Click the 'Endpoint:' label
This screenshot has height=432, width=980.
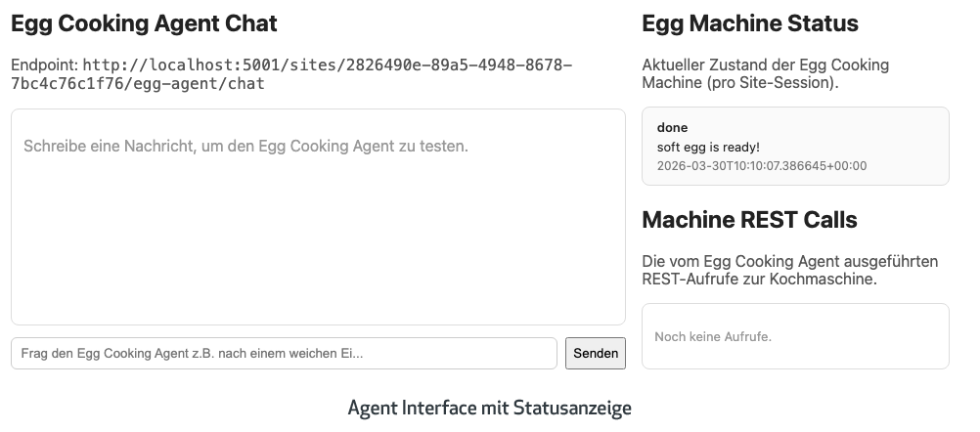point(44,65)
